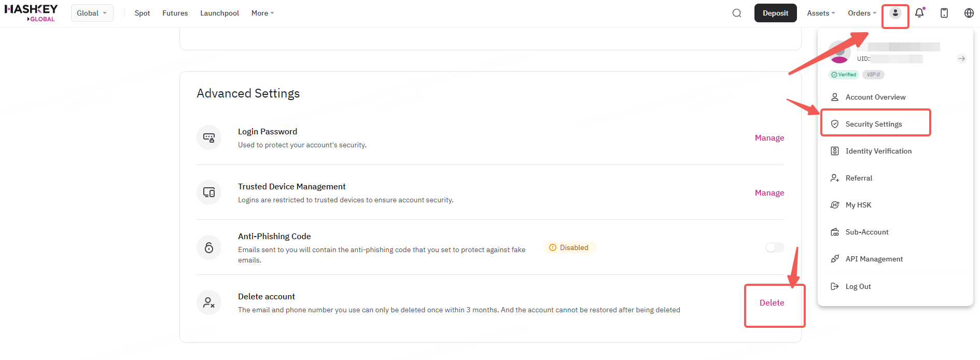Click the HashKey Global logo
Screen dimensions: 980x360
point(31,13)
